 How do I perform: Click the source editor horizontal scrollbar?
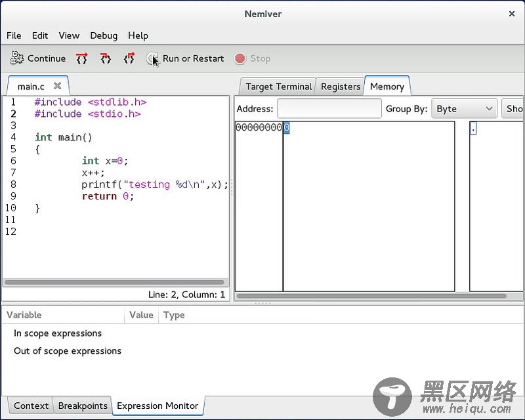coord(114,282)
